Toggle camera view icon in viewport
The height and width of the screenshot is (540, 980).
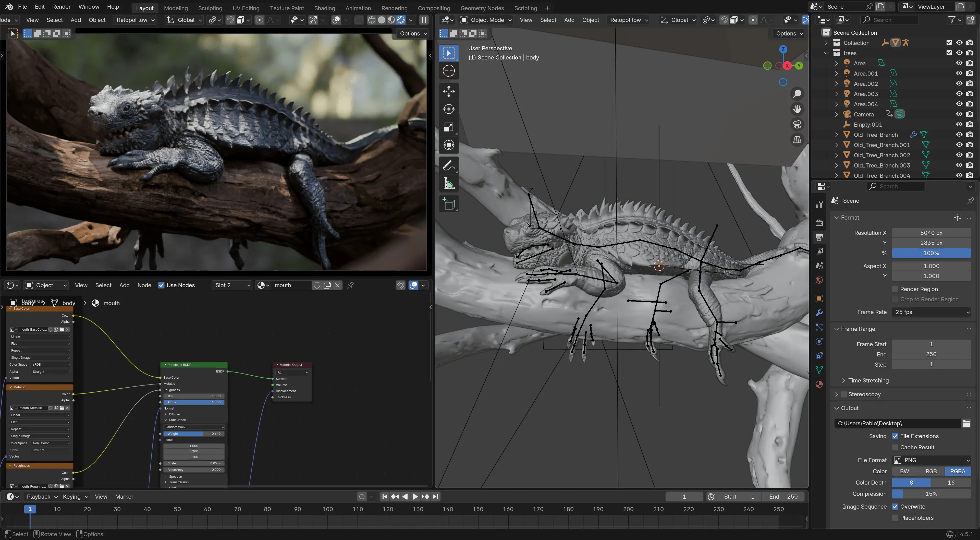coord(797,124)
